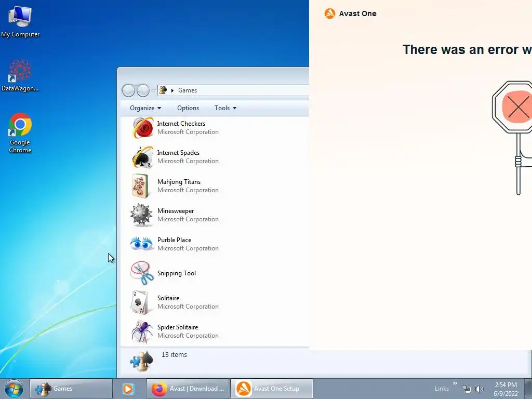Click the red X error stop sign
This screenshot has width=532, height=399.
click(512, 106)
